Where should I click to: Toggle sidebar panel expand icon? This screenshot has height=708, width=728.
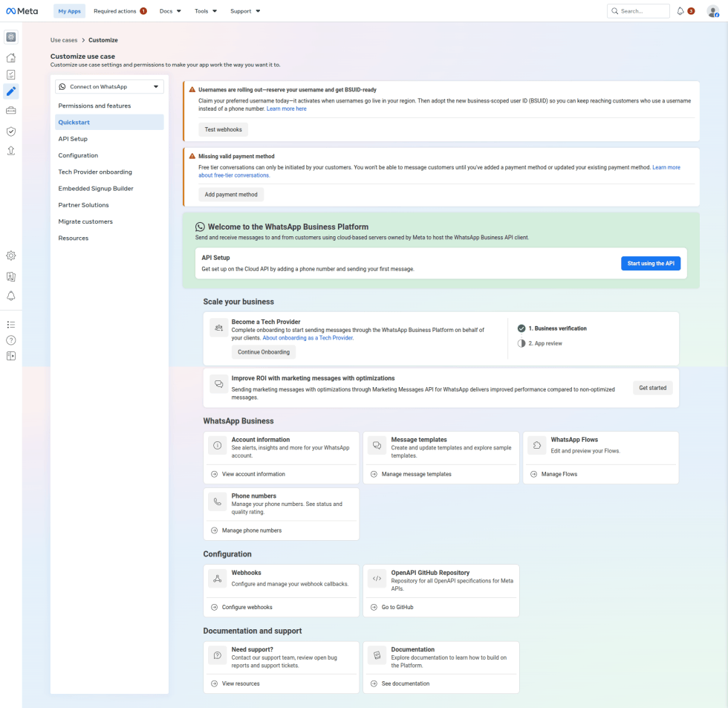11,356
